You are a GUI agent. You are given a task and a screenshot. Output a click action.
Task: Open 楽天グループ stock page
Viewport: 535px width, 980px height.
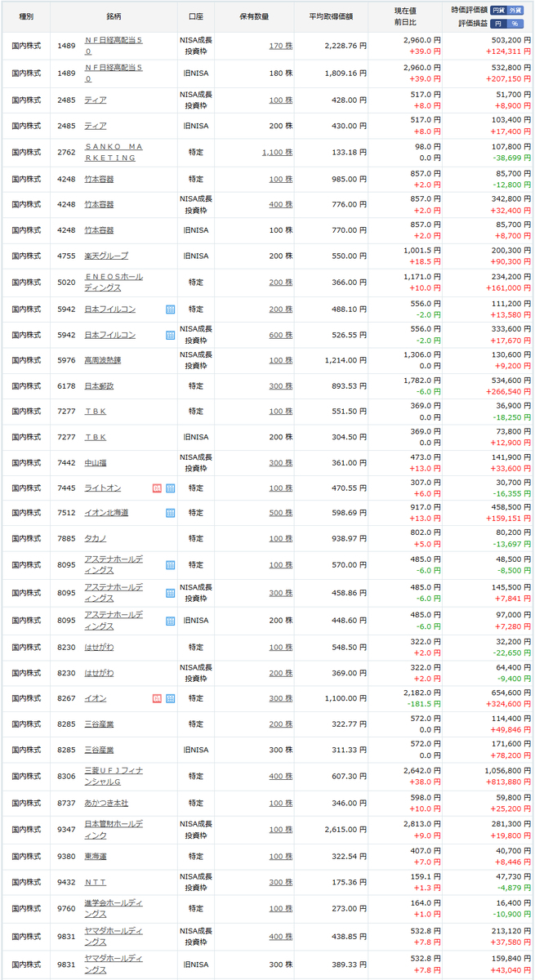106,256
